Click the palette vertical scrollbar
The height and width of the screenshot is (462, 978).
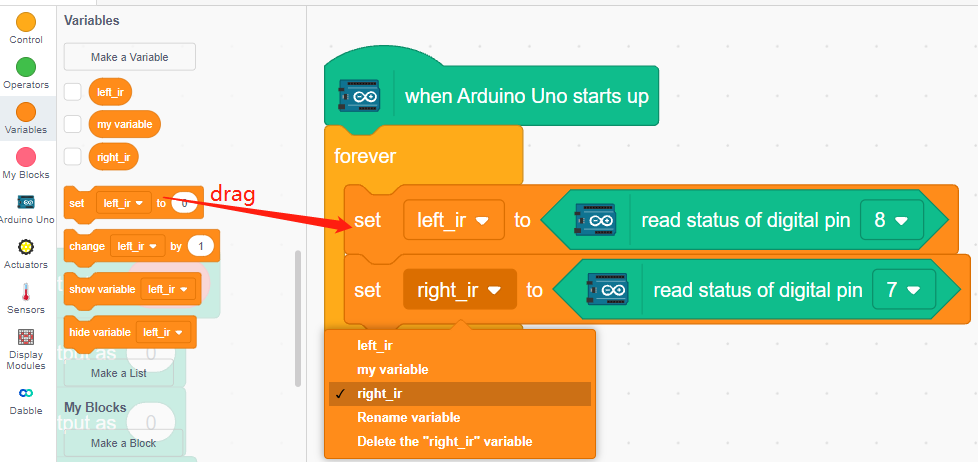[298, 318]
